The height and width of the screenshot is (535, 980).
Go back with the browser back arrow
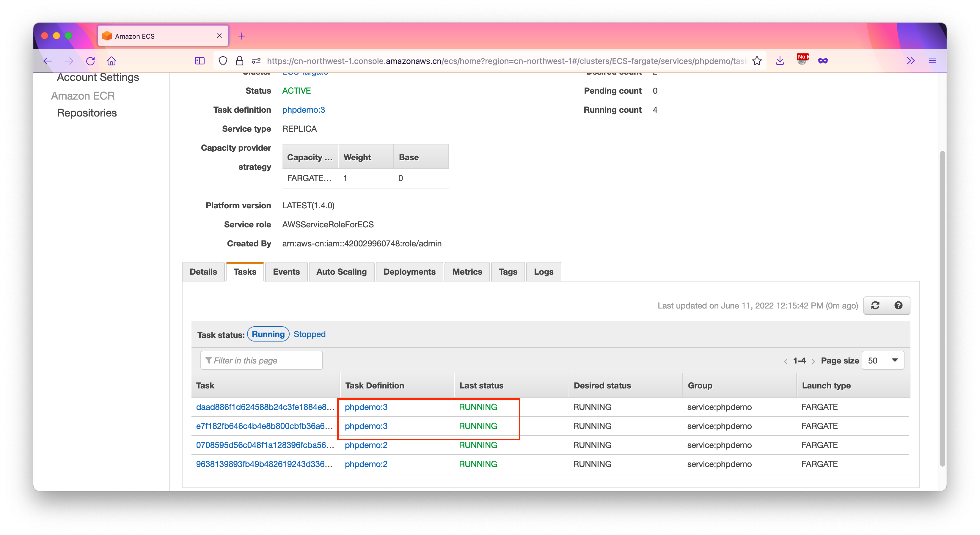pos(48,61)
